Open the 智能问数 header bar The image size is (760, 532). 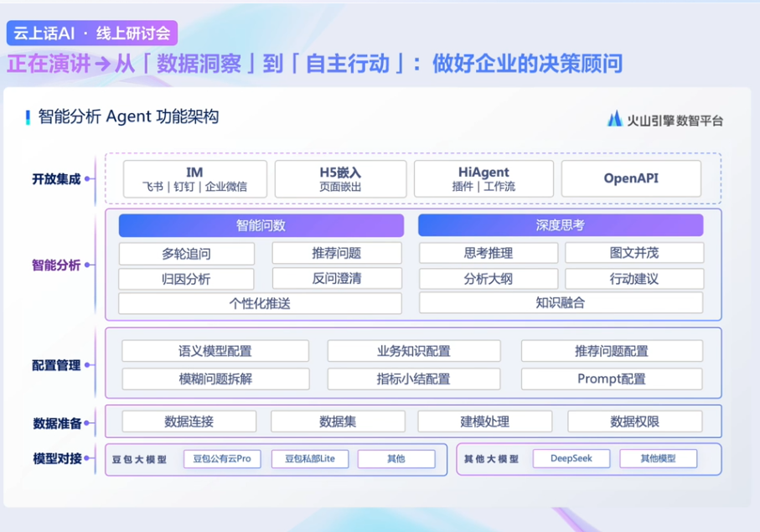[x=261, y=225]
